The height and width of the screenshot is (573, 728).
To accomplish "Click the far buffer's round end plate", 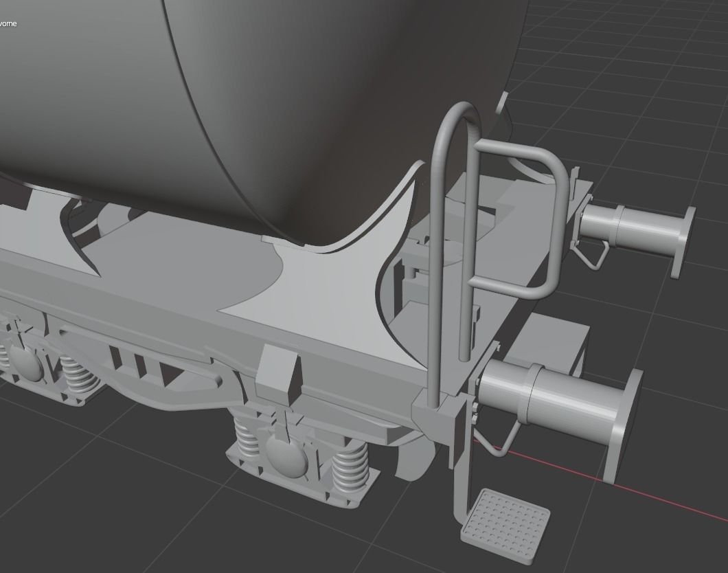I will (x=684, y=242).
